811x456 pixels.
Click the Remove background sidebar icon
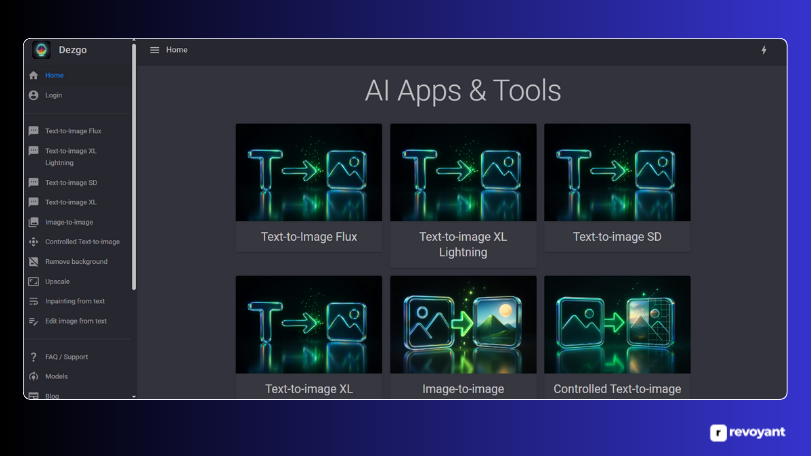pos(34,262)
